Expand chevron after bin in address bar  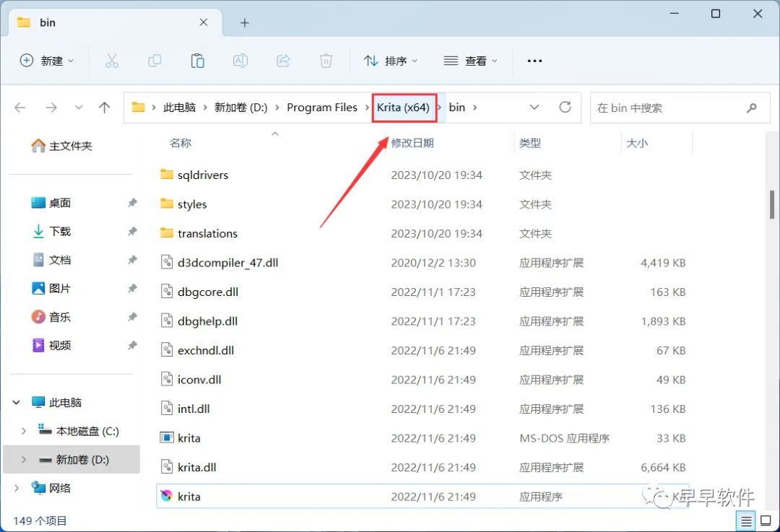[x=475, y=108]
